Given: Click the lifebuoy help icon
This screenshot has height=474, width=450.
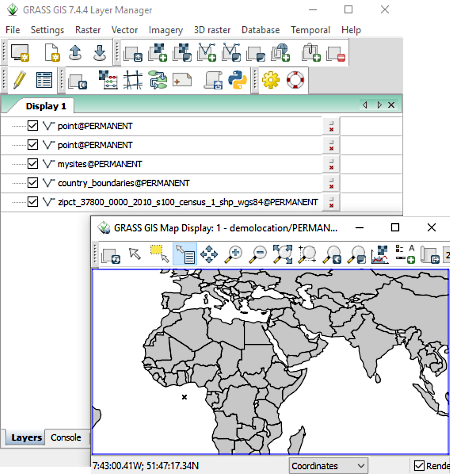Looking at the screenshot, I should click(x=295, y=80).
